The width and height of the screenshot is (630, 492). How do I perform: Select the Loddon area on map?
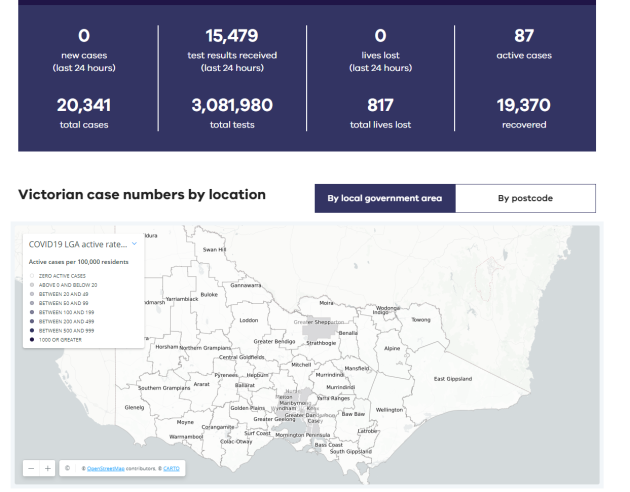point(249,320)
